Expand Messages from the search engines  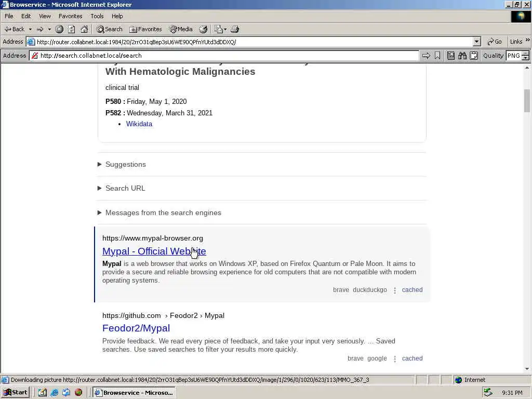click(159, 212)
